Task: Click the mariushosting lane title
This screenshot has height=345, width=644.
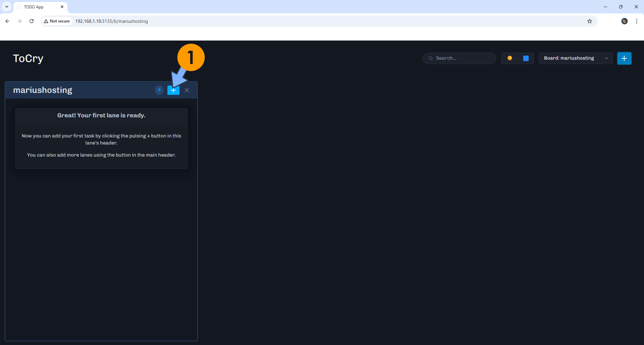Action: coord(43,90)
